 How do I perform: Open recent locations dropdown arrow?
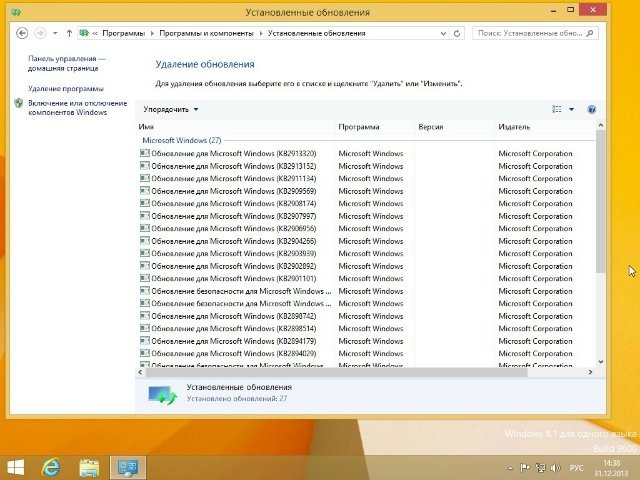[55, 33]
